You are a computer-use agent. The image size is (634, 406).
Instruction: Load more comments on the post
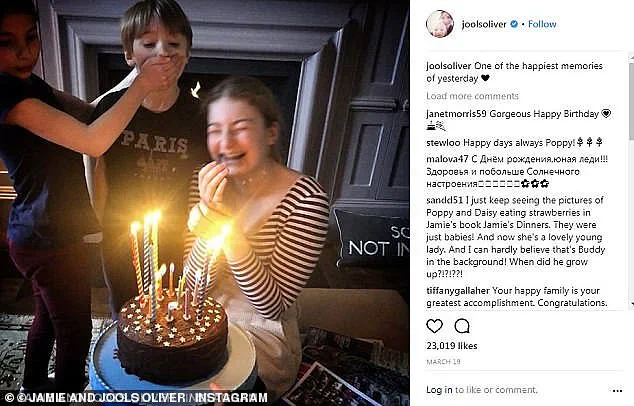(472, 96)
